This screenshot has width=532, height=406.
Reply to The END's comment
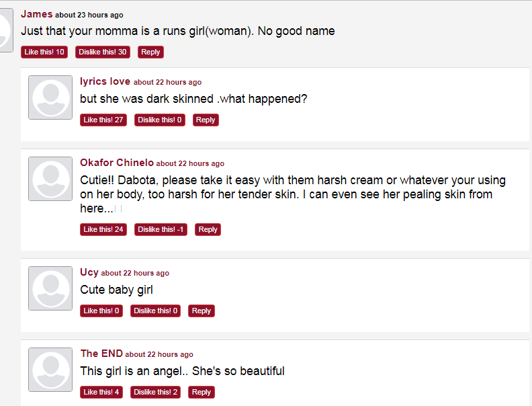202,392
